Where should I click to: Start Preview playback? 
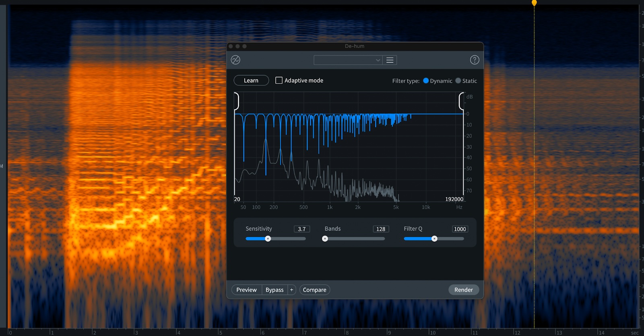pyautogui.click(x=246, y=290)
